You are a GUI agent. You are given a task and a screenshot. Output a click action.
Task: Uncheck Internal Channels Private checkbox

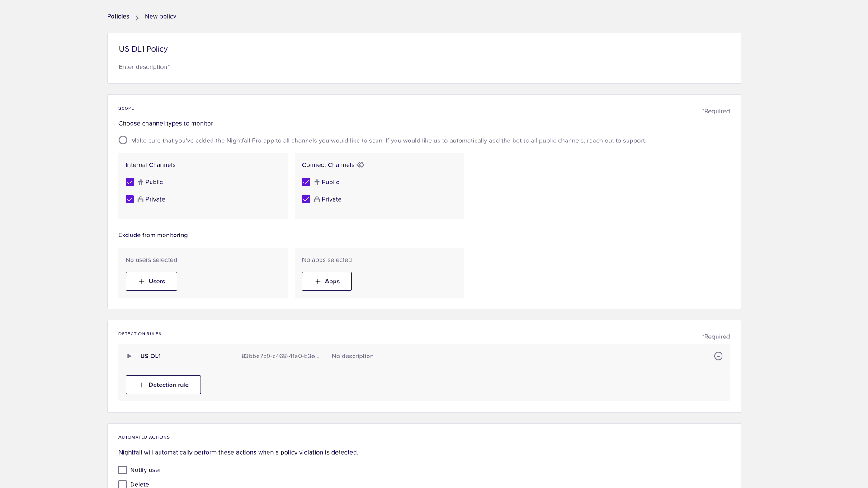tap(130, 199)
